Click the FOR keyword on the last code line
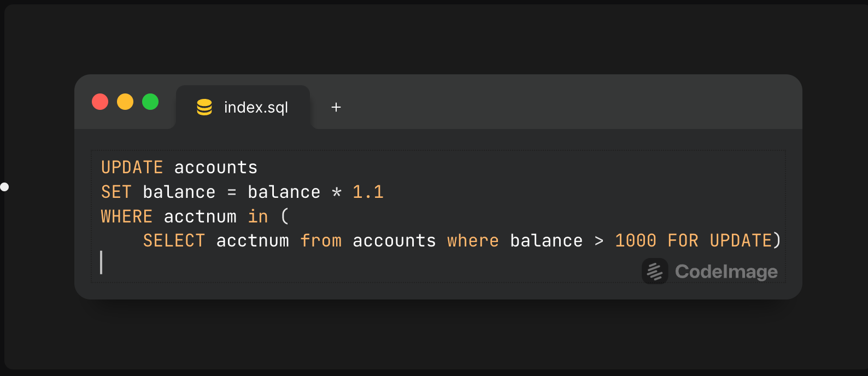868x376 pixels. [x=683, y=240]
